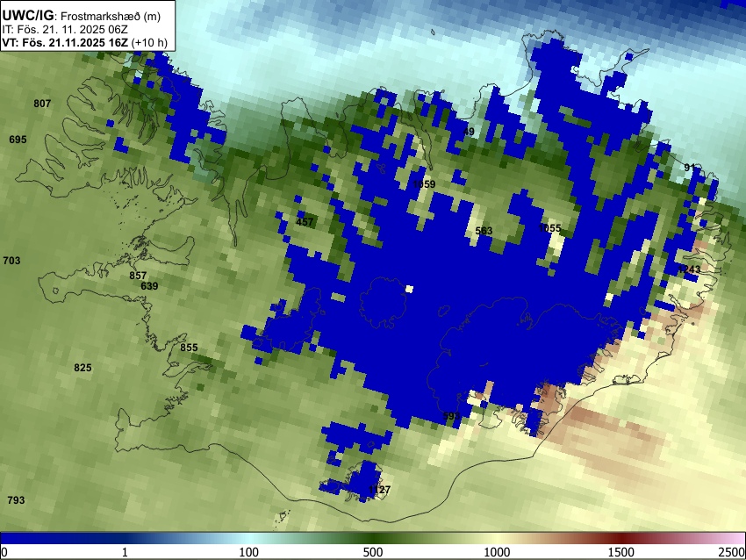Click the color scale tick label 1500

tap(621, 552)
